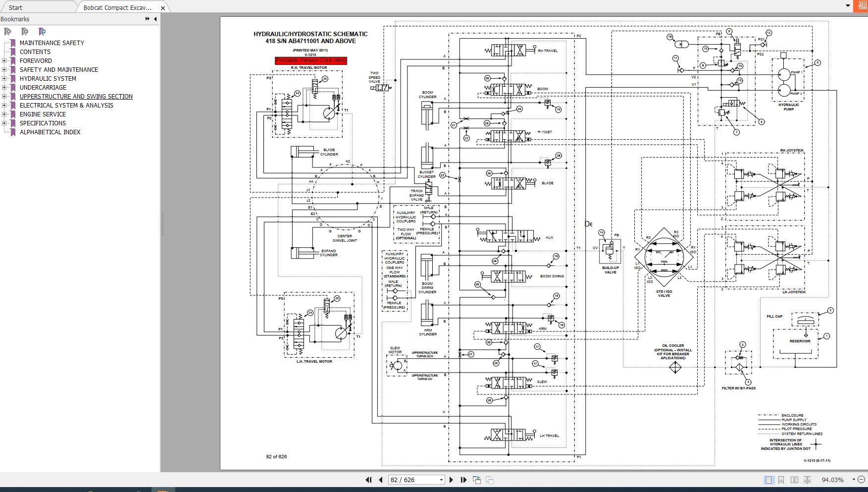Click the ALPHABETICAL INDEX bookmark ribbon icon
The height and width of the screenshot is (492, 868).
tap(13, 132)
